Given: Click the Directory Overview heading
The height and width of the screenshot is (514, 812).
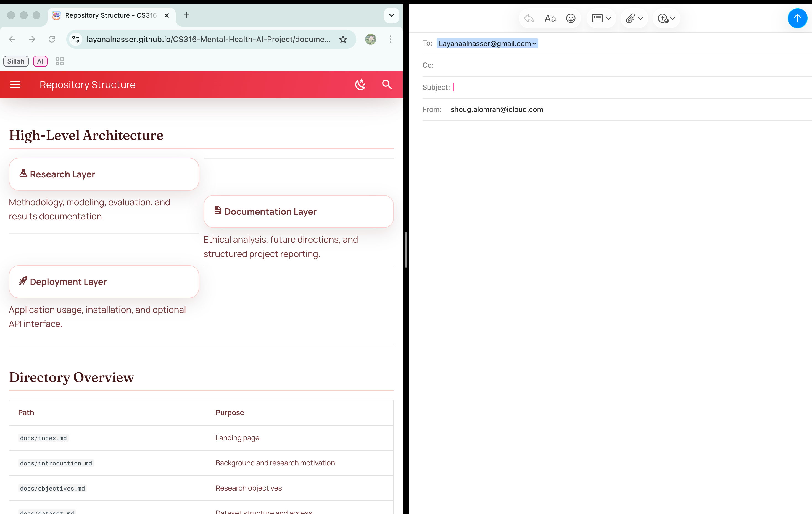Looking at the screenshot, I should [x=72, y=377].
